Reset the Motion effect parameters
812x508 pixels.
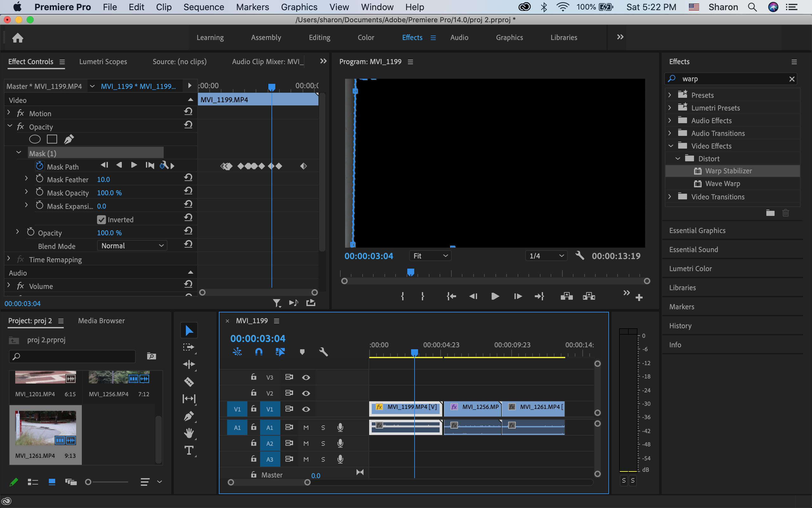(188, 111)
